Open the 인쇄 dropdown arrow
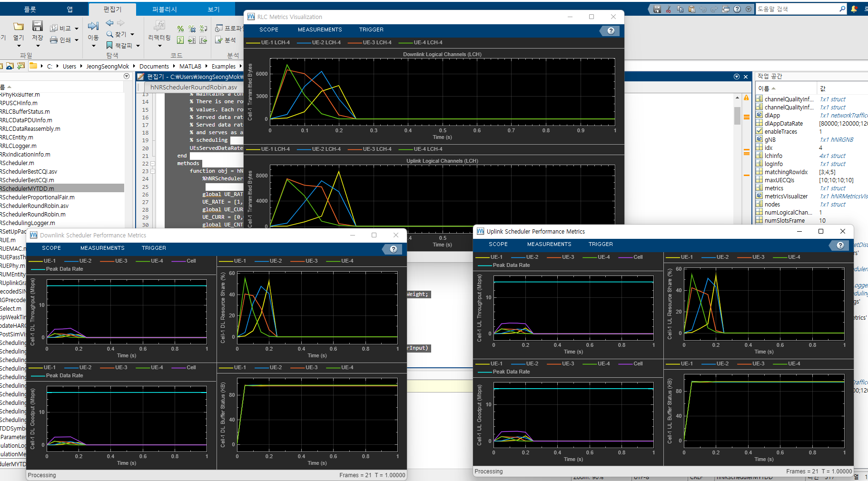This screenshot has width=868, height=481. click(x=76, y=40)
